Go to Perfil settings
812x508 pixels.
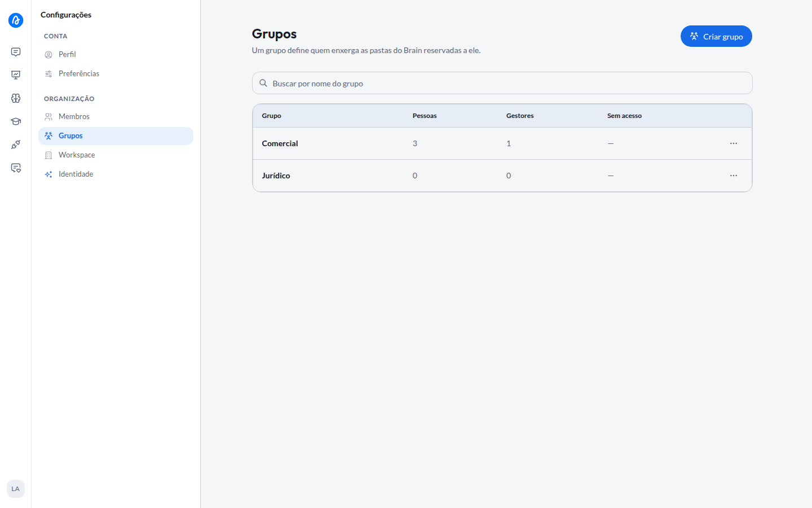(116, 54)
